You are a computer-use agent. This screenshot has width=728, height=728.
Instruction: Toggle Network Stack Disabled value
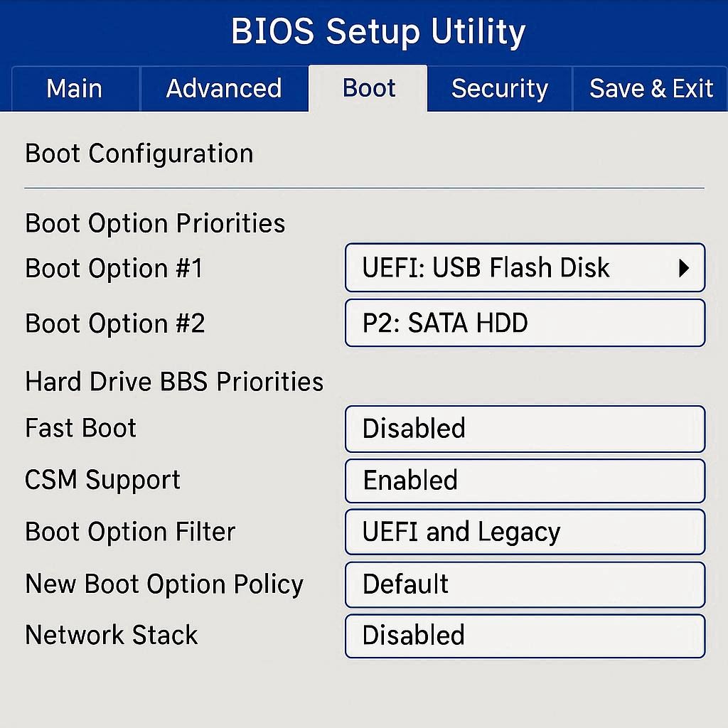(x=525, y=636)
